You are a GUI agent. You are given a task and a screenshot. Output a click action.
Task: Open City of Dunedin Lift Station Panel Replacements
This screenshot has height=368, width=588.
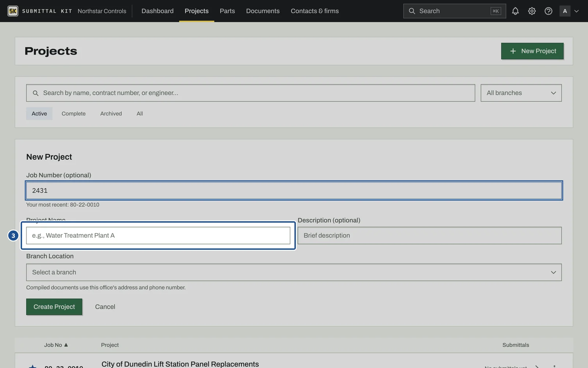(x=180, y=364)
